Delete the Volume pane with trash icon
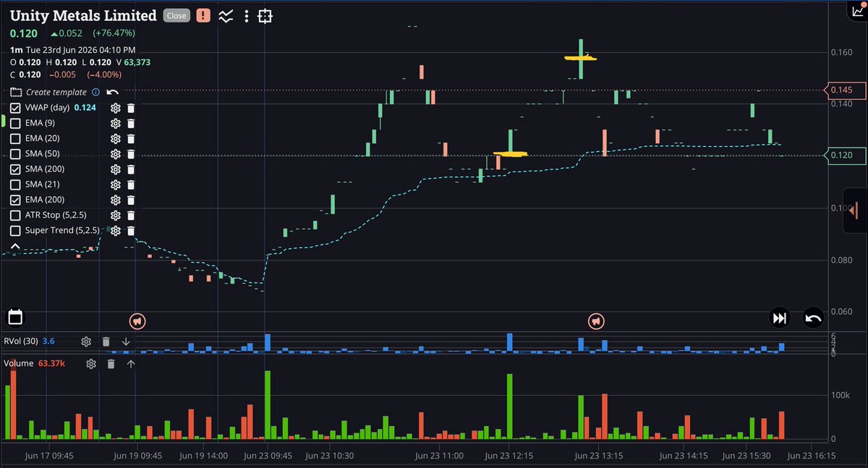Screen dimensions: 868x468 (x=111, y=364)
